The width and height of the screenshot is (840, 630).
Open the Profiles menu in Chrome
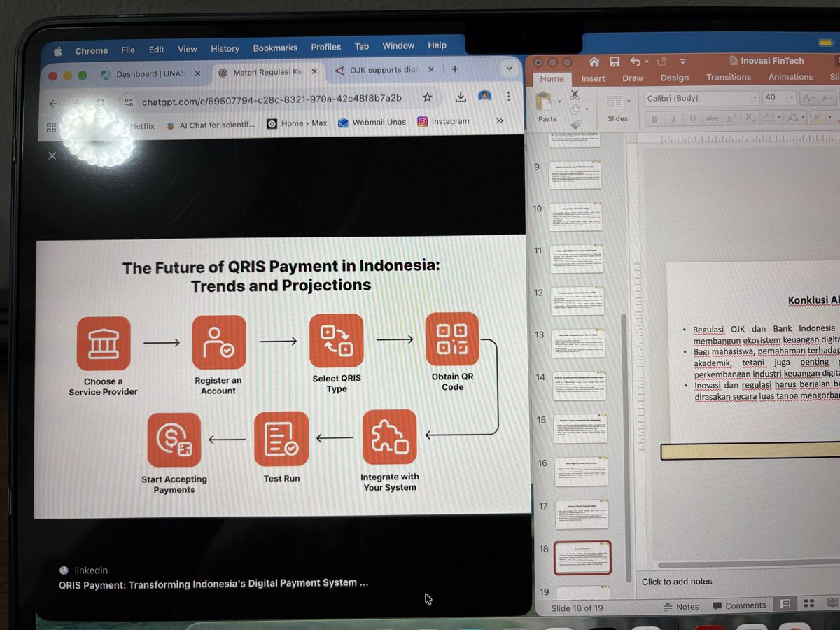(326, 47)
